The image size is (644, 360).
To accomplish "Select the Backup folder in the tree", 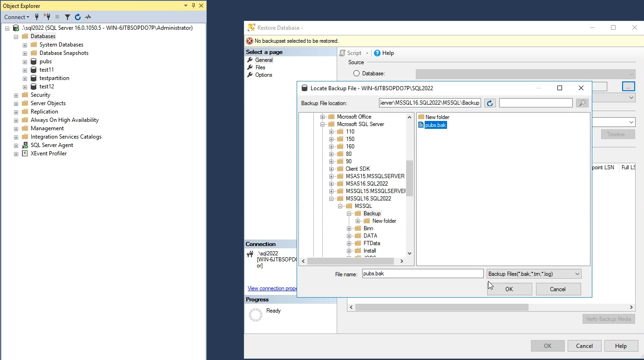I will pos(372,213).
